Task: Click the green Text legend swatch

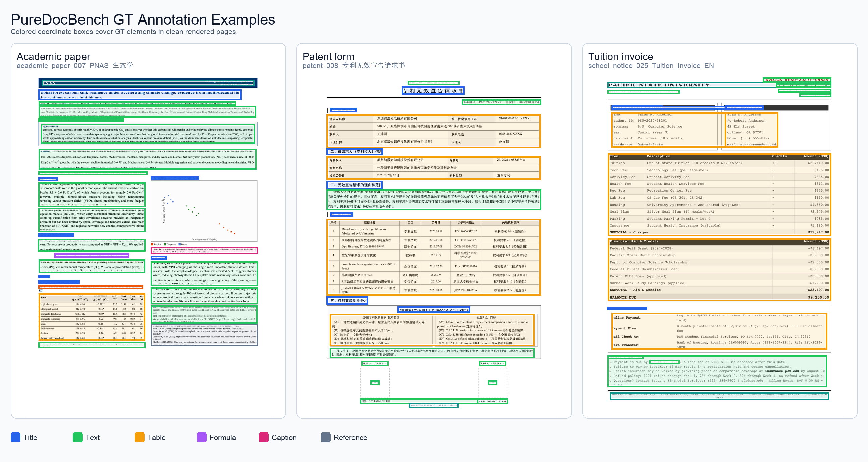Action: coord(77,437)
